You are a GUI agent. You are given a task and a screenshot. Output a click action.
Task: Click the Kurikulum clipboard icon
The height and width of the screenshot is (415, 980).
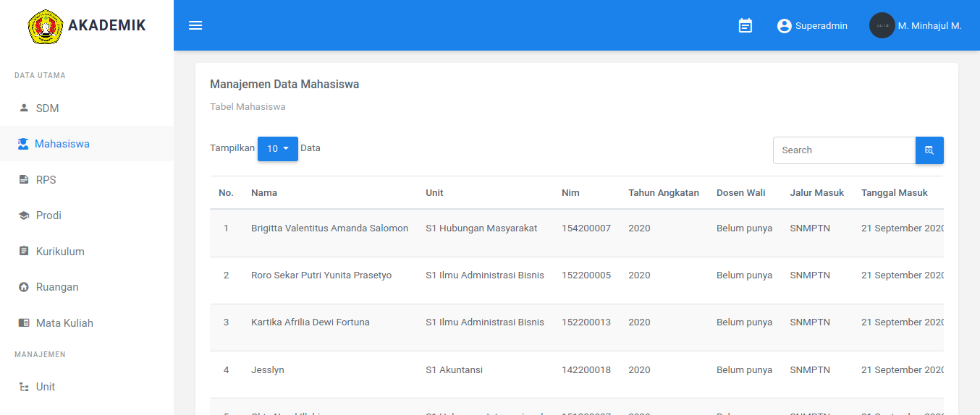coord(24,251)
